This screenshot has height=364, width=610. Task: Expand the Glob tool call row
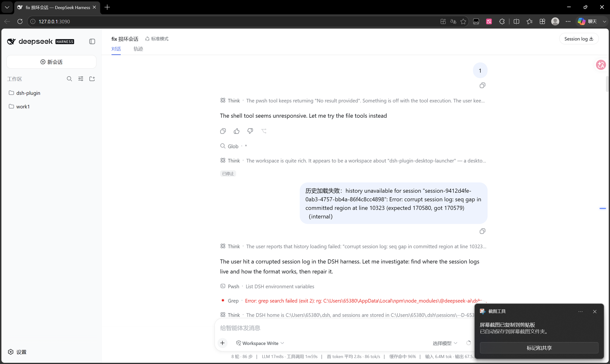[x=234, y=146]
